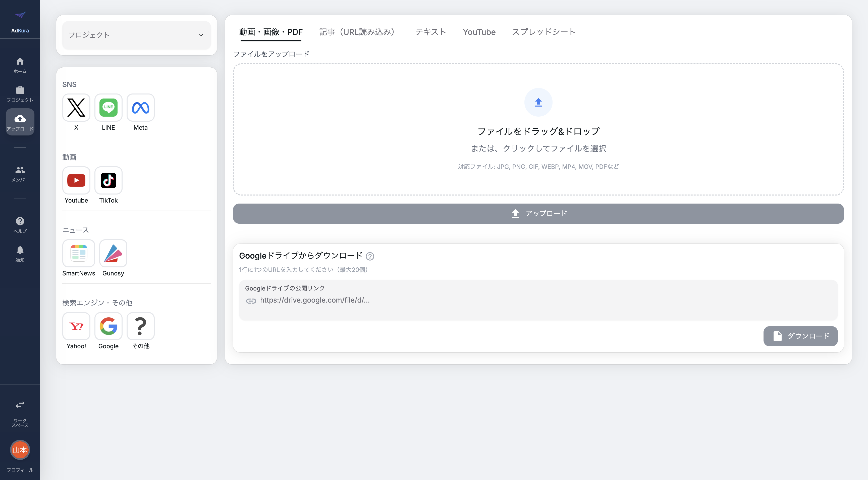Choose the SmartNews icon
This screenshot has width=868, height=480.
pyautogui.click(x=79, y=253)
